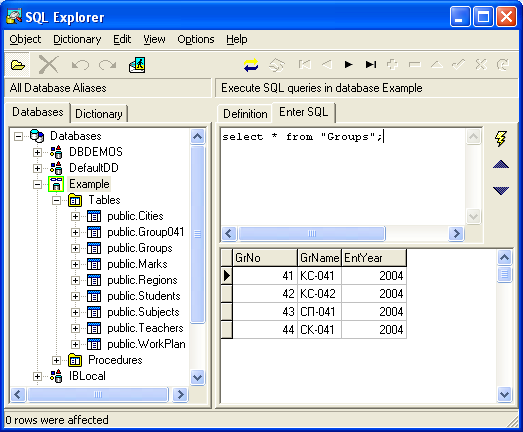The image size is (523, 432).
Task: Select public.Marks in the tree
Action: coord(137,264)
